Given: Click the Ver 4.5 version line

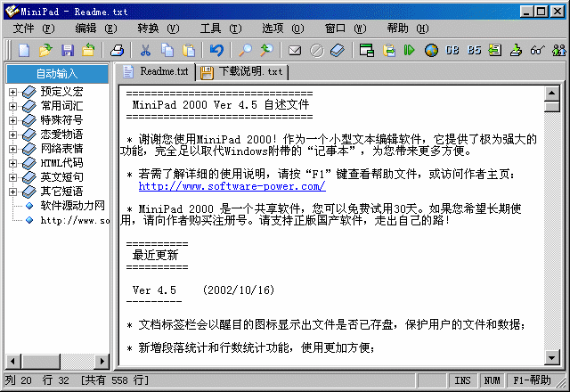Looking at the screenshot, I should pyautogui.click(x=154, y=290).
